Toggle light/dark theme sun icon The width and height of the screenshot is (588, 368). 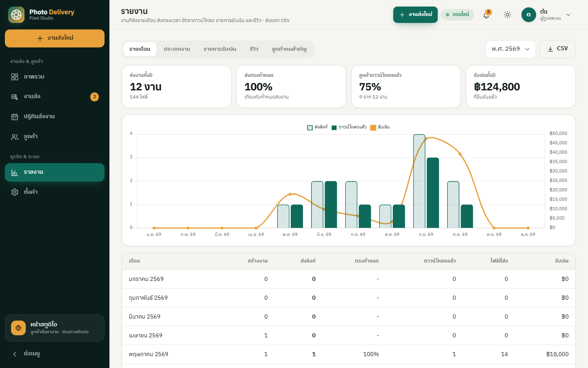coord(508,15)
